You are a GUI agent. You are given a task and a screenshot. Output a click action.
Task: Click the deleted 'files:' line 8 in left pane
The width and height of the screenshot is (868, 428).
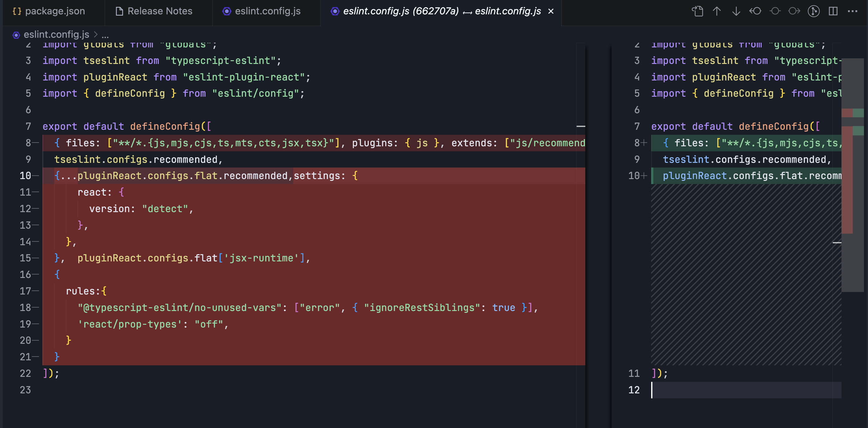pos(314,143)
